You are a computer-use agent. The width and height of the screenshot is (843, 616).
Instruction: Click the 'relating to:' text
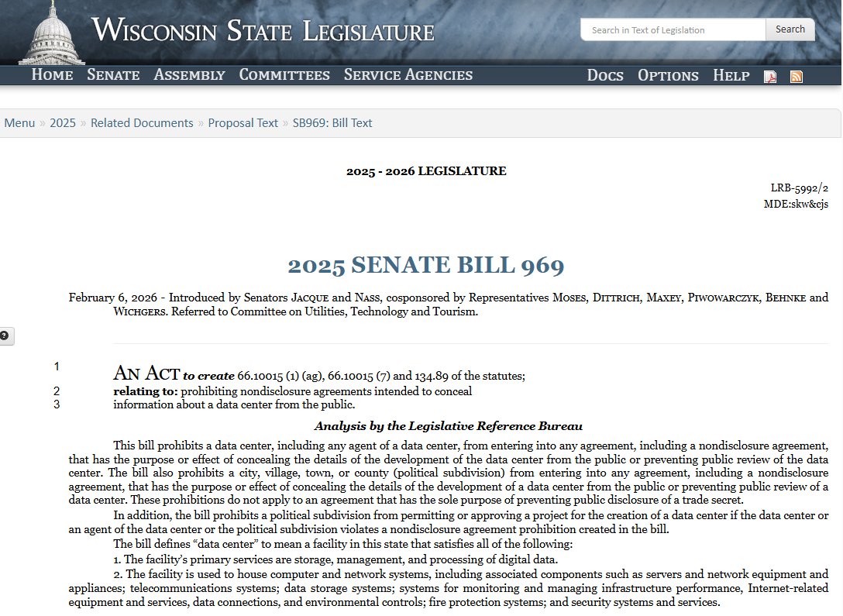146,391
